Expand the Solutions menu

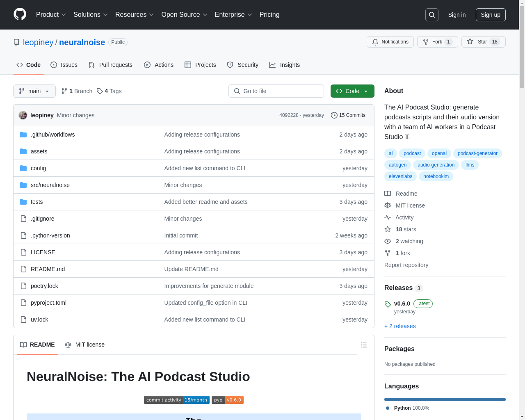pyautogui.click(x=91, y=15)
